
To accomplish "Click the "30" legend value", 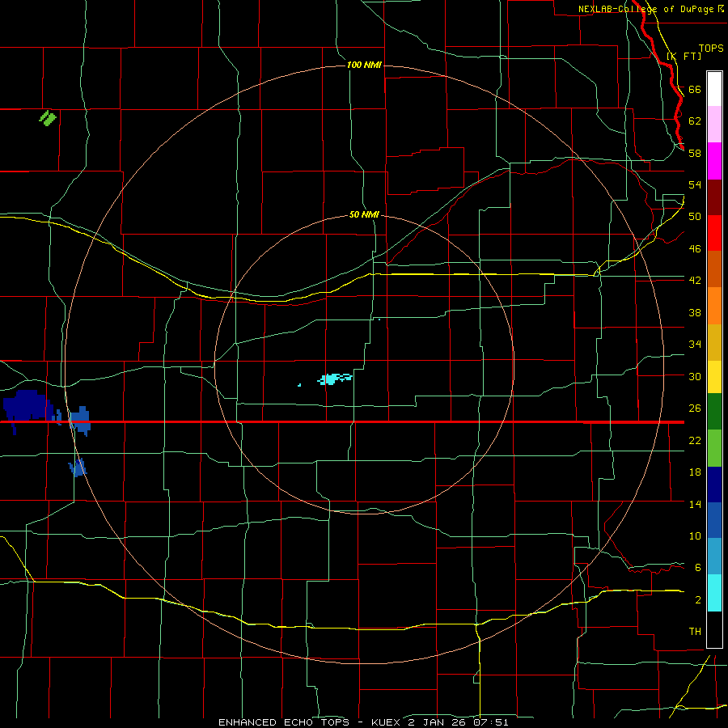I will tap(695, 376).
